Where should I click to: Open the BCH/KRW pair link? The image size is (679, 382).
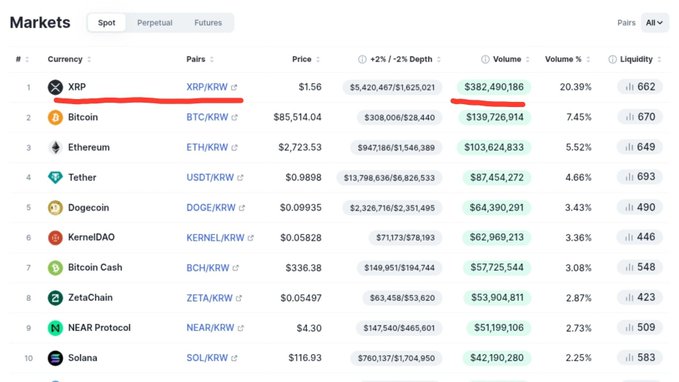(208, 268)
